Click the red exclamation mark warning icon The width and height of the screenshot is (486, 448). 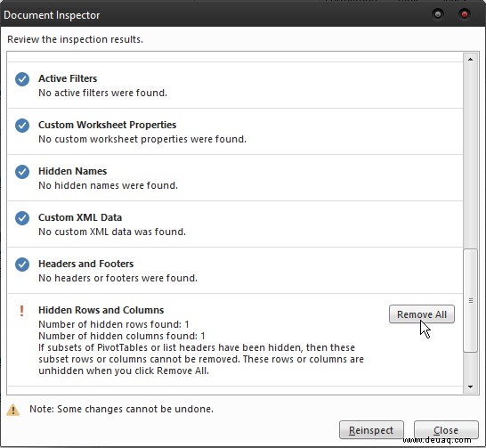point(21,311)
